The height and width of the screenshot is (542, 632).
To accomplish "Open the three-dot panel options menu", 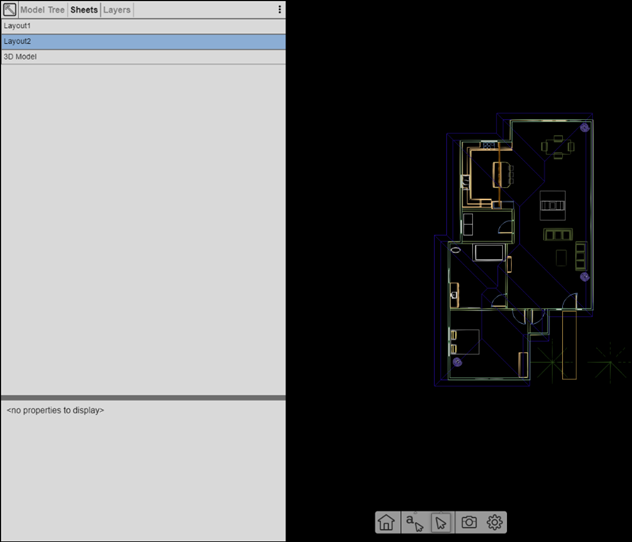I will pos(279,9).
